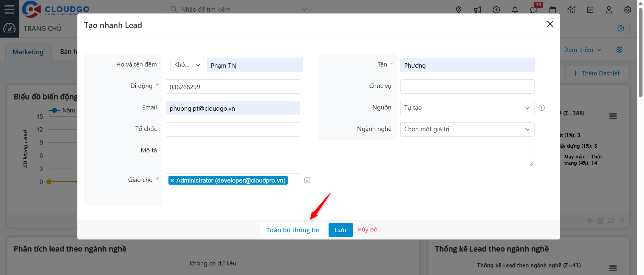Screen dimensions: 644x275
Task: Switch to the Marketing tab
Action: point(28,52)
